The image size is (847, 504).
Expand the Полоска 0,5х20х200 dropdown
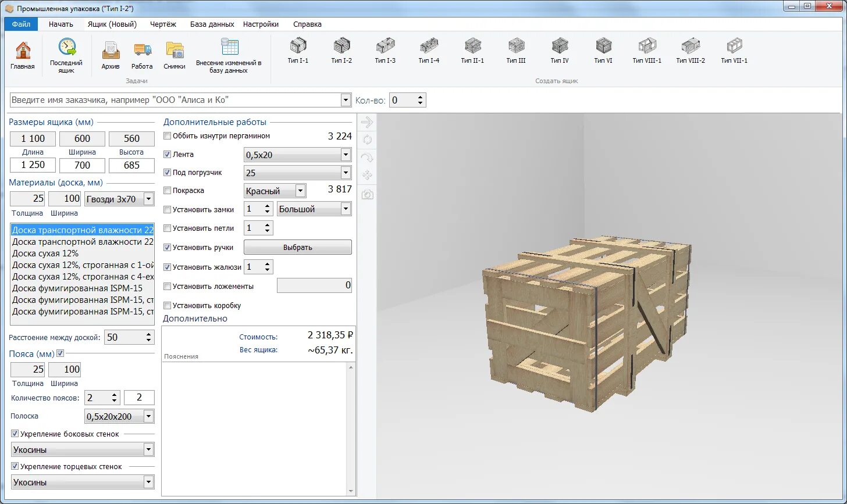click(119, 416)
